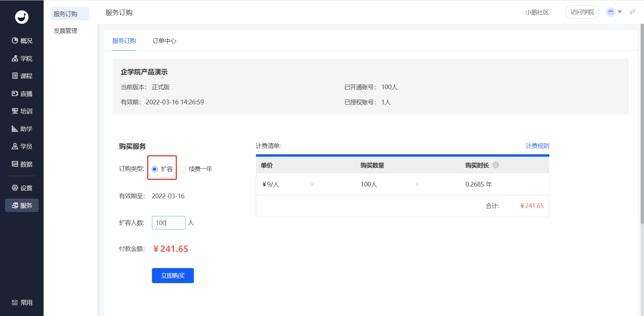Click the 0.2685 年 duration value
The width and height of the screenshot is (644, 316).
coord(479,185)
